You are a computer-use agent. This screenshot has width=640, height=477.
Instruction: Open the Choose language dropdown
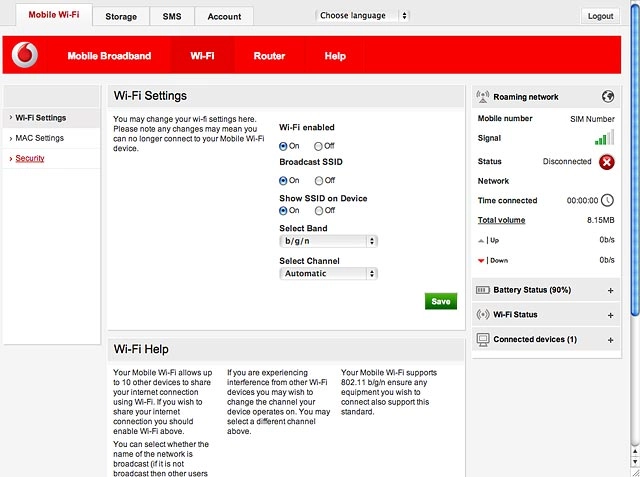coord(362,16)
